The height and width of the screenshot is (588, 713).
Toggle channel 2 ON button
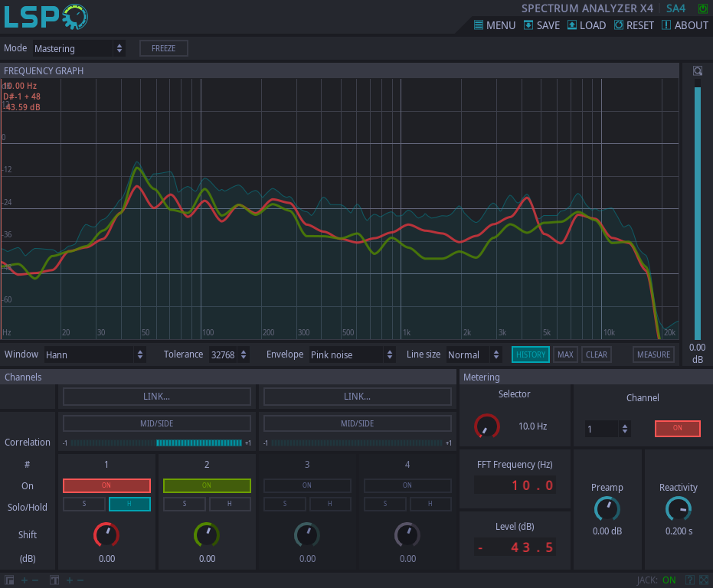tap(207, 485)
